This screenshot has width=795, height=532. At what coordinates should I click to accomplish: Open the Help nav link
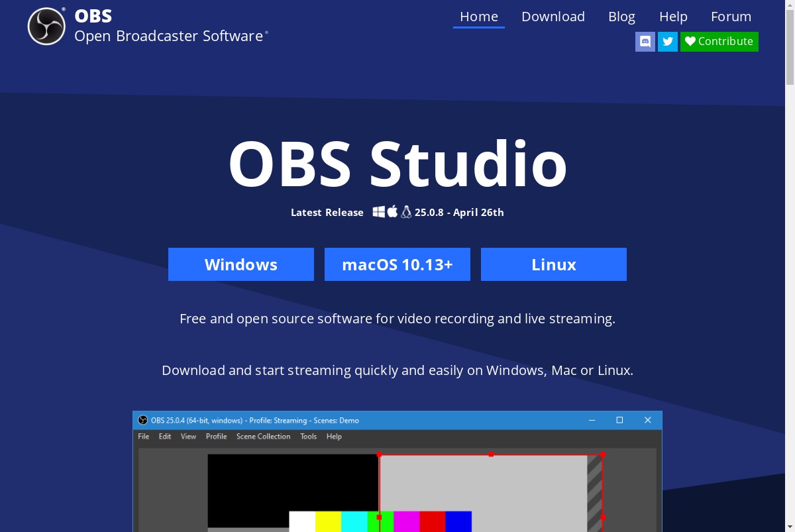673,17
